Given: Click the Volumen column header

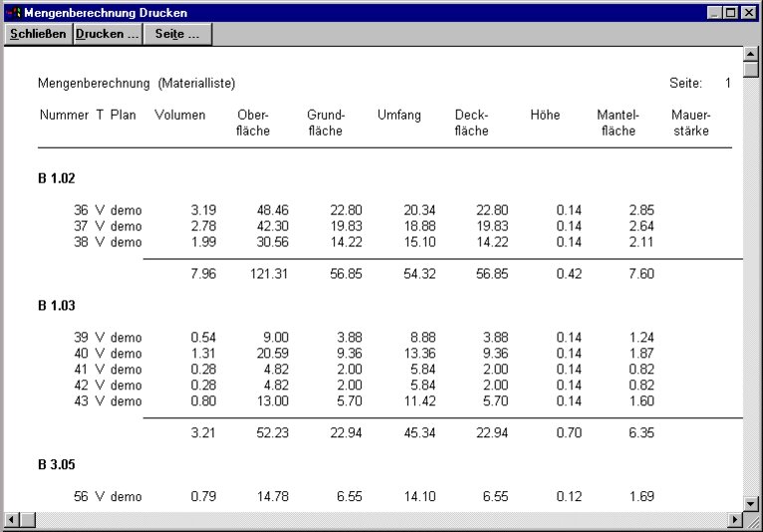Looking at the screenshot, I should (180, 116).
